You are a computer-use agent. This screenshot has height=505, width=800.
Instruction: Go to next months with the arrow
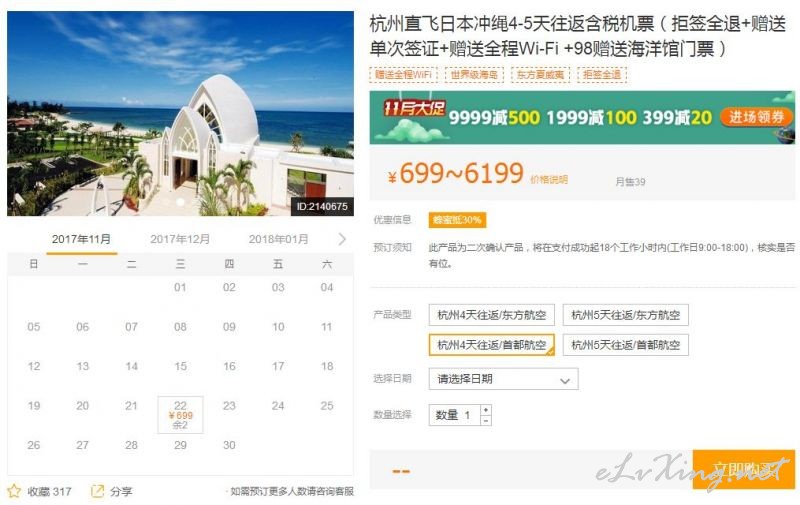(342, 239)
